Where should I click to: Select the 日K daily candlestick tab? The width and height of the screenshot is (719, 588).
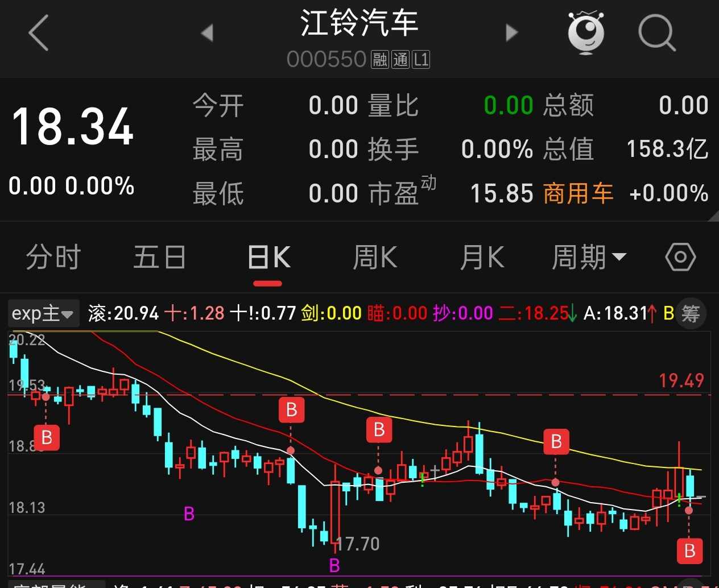[x=269, y=257]
